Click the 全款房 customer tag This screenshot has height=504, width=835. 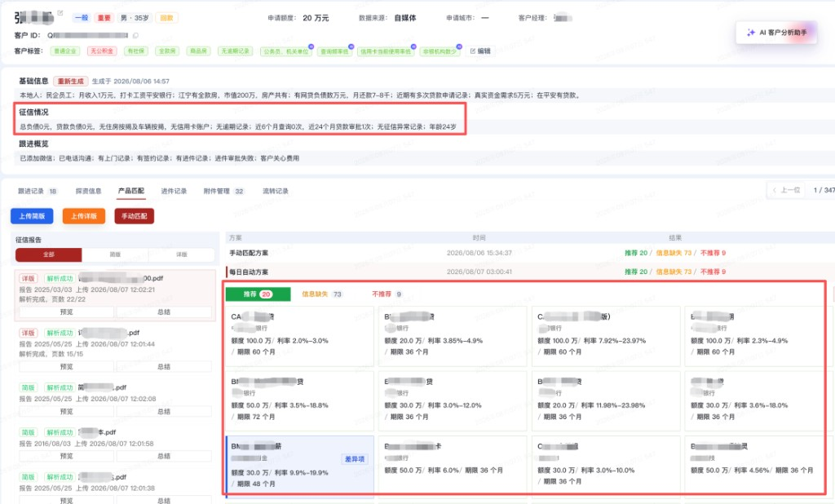coord(167,51)
